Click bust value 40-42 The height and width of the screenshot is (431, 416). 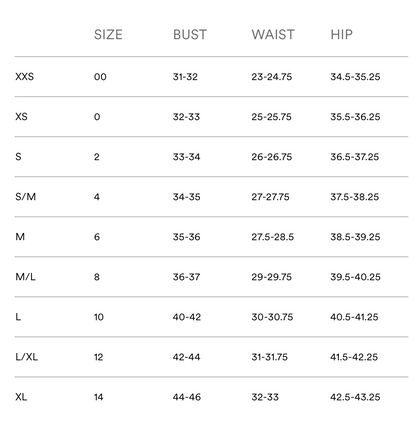pyautogui.click(x=187, y=317)
